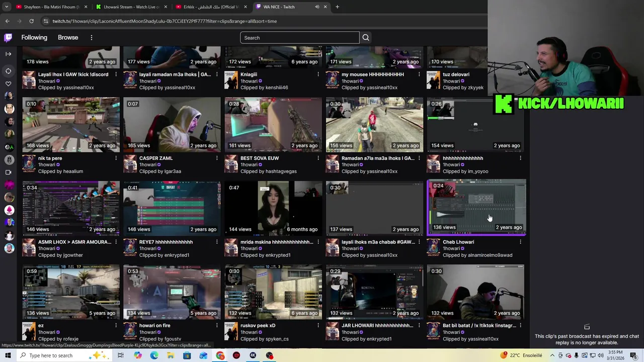Open clipper profile hashtagvegas
The height and width of the screenshot is (362, 644).
(x=281, y=171)
